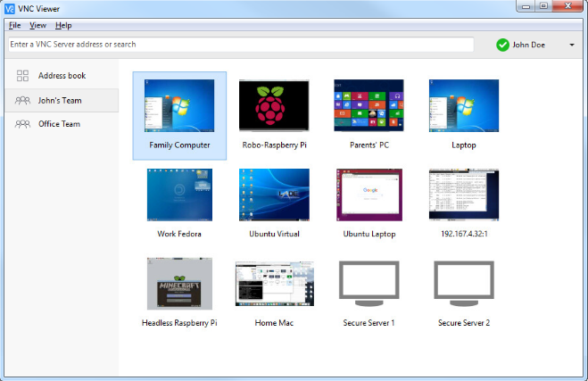Click the "Secure Server 2" label
588x381 pixels.
point(464,322)
